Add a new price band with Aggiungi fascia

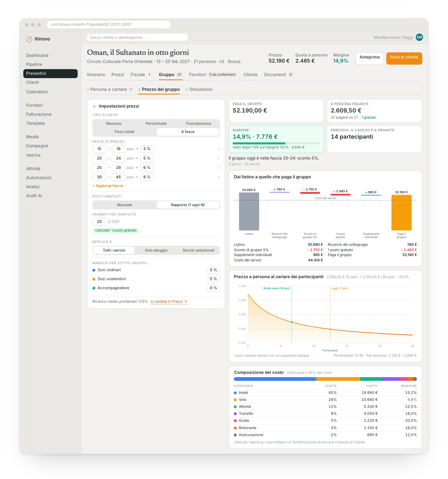tap(108, 186)
